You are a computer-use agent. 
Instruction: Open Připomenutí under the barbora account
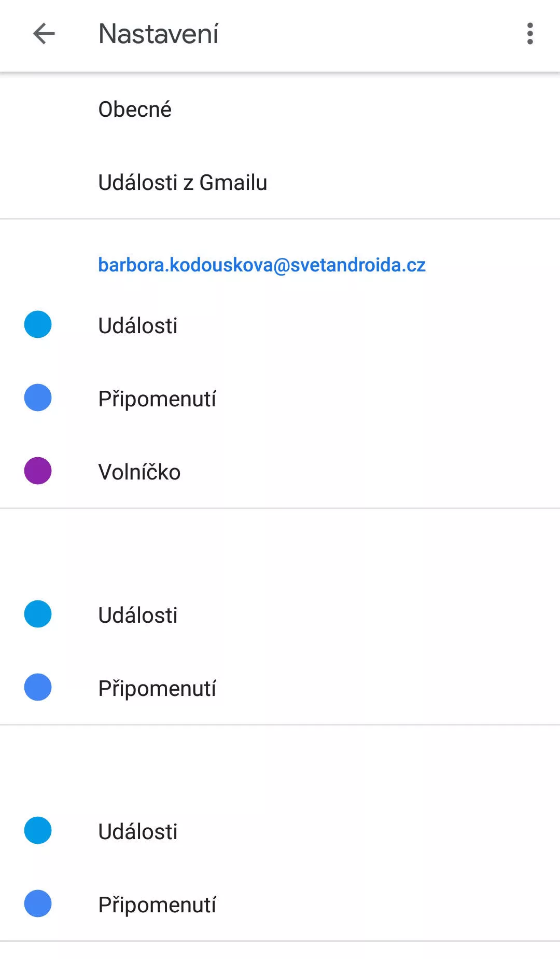157,399
